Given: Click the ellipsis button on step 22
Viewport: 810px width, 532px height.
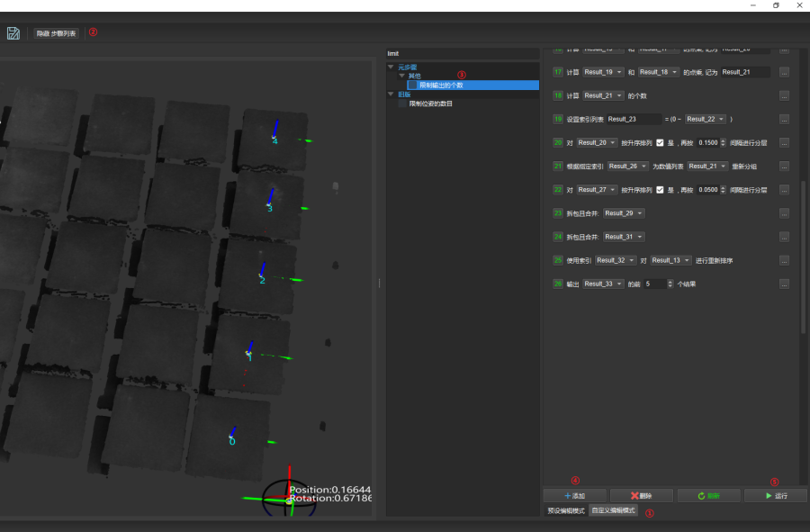Looking at the screenshot, I should (x=784, y=190).
